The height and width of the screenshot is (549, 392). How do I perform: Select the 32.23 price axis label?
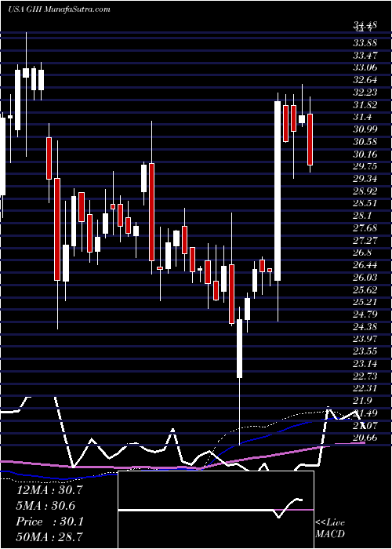pos(365,93)
